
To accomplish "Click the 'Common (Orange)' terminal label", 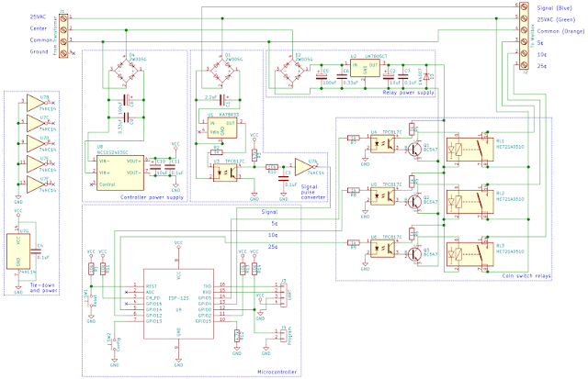I will (560, 31).
